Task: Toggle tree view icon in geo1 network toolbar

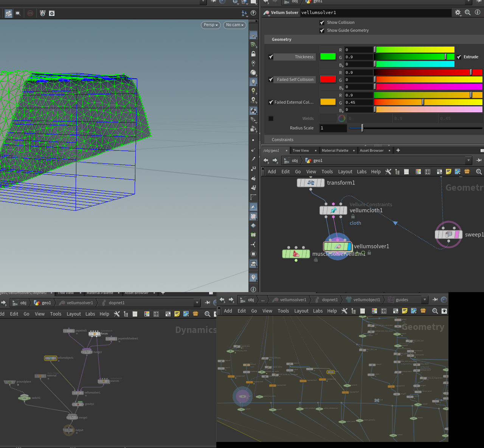Action: 397,172
